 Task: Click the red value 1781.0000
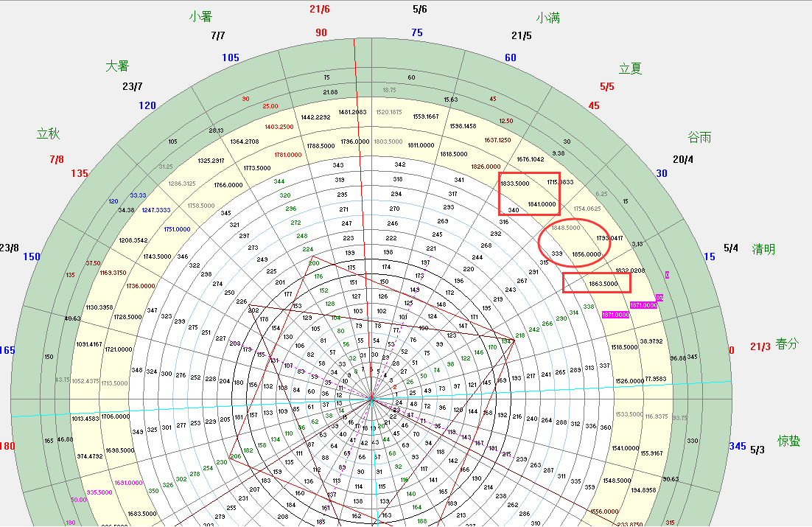tap(288, 155)
